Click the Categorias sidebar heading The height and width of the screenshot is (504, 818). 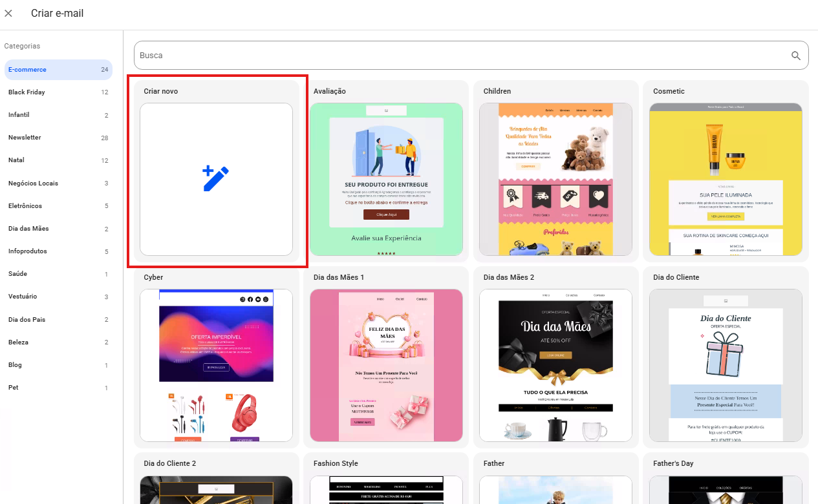pos(22,47)
